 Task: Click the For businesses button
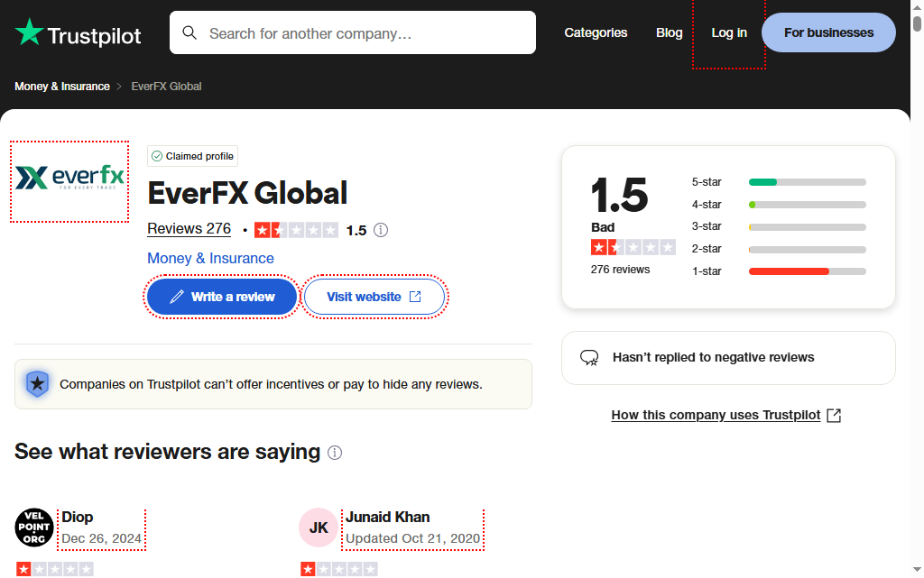click(828, 32)
